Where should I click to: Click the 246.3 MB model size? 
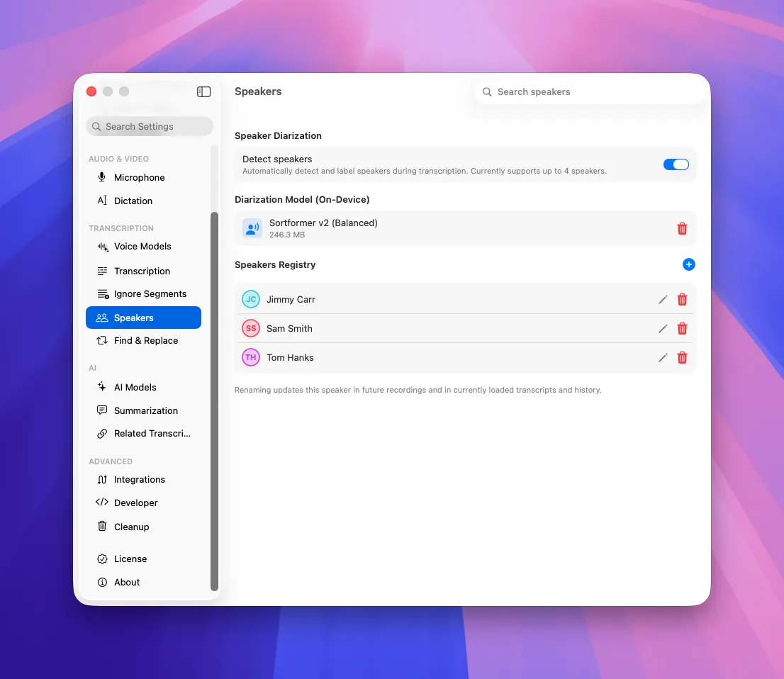click(287, 235)
